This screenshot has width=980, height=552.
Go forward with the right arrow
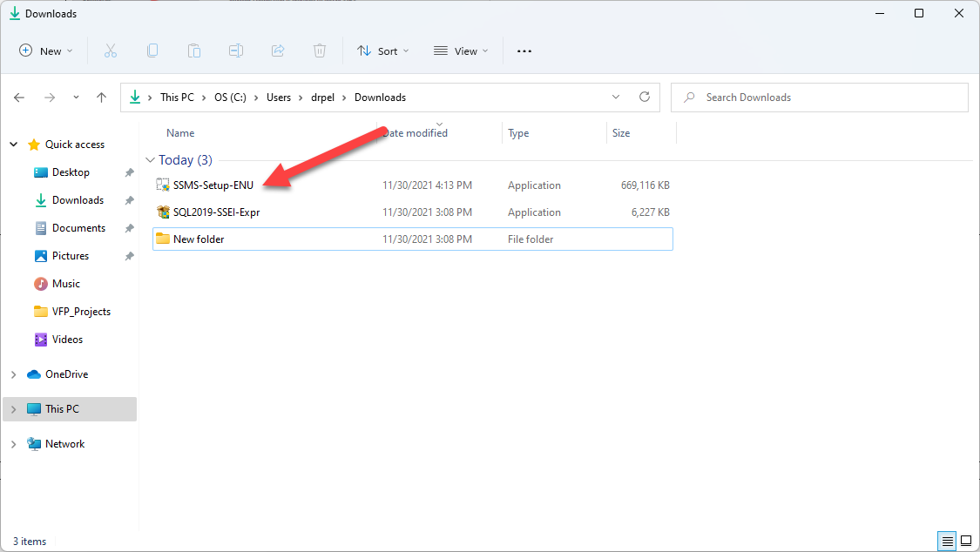point(50,98)
